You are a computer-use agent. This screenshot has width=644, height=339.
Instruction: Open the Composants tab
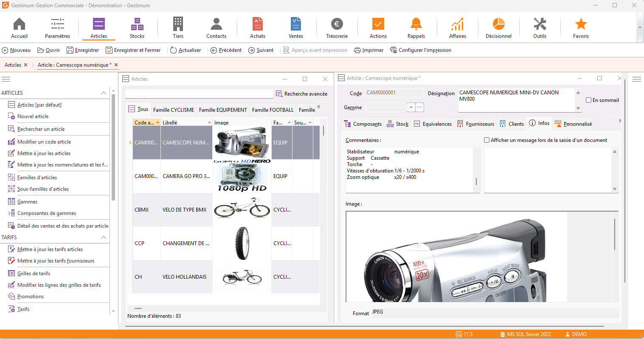363,124
